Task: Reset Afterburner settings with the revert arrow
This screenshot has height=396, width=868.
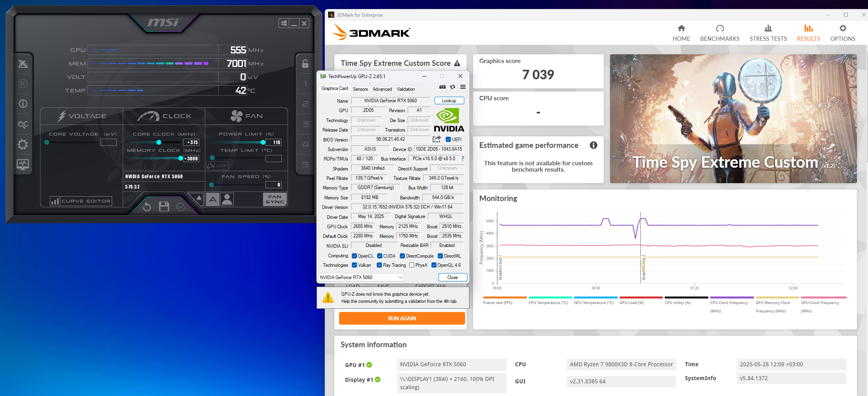Action: (x=147, y=207)
